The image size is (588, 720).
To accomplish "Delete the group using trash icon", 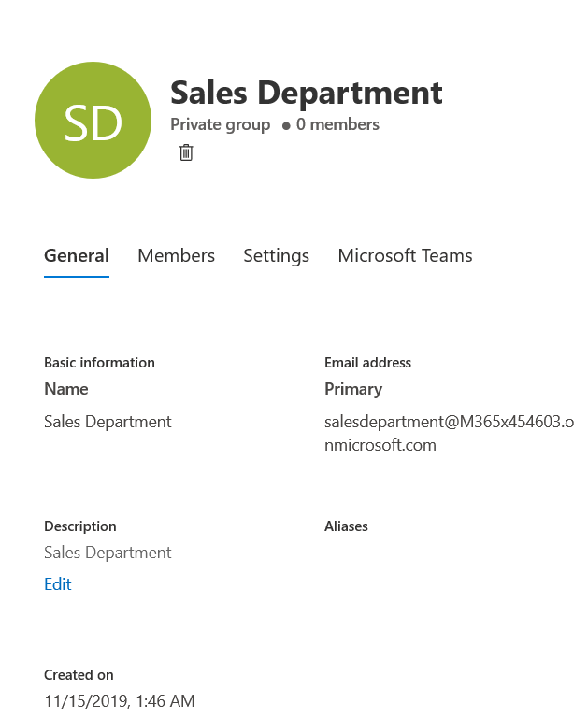I will (x=186, y=152).
